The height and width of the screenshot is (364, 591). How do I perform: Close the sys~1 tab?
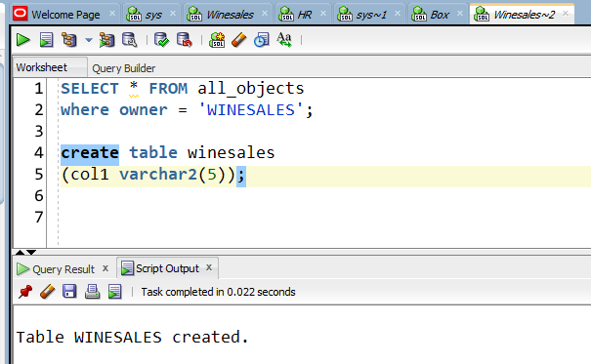click(398, 14)
